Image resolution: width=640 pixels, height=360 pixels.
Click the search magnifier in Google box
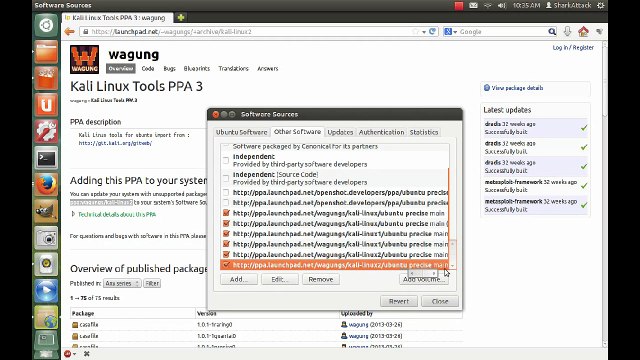[x=552, y=31]
